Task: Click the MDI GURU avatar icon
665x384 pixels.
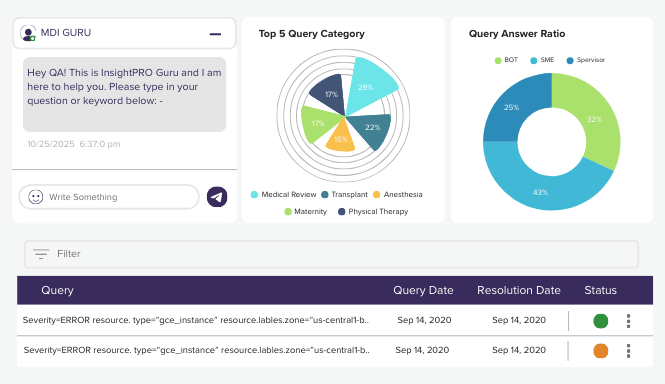Action: tap(28, 34)
